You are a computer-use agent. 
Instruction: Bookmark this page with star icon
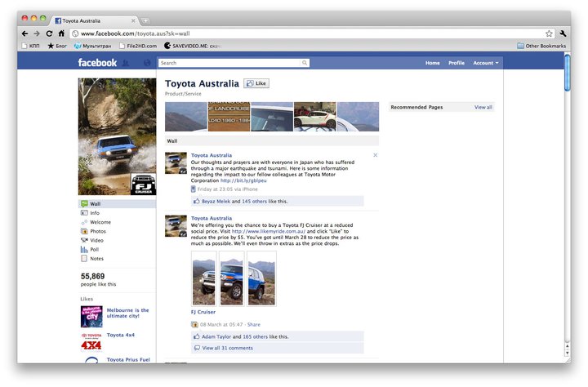[x=549, y=33]
